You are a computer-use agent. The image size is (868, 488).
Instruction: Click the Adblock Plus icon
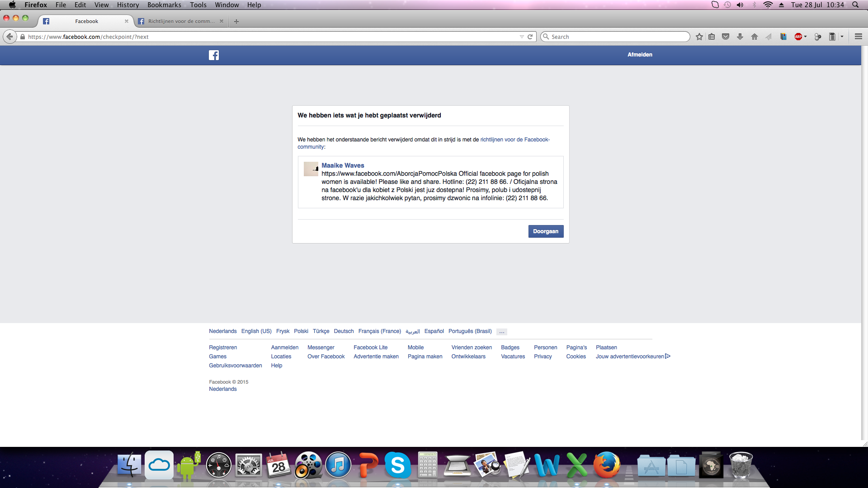(798, 37)
